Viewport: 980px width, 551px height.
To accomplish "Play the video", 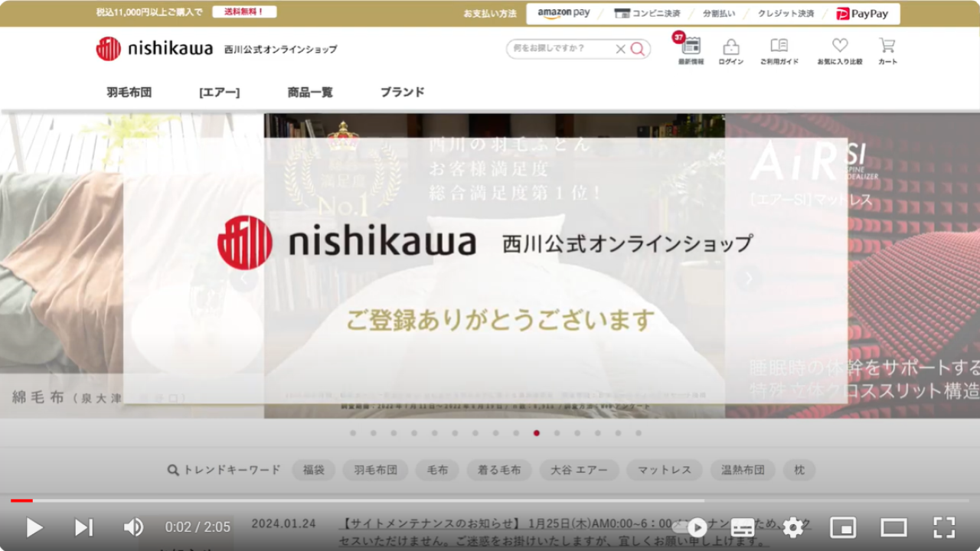I will click(34, 527).
